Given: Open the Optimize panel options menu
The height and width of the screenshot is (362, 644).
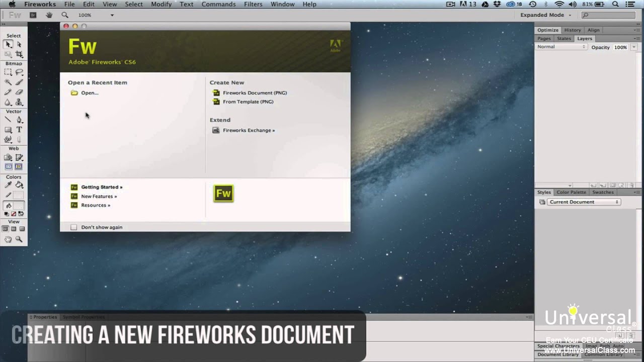Looking at the screenshot, I should point(637,30).
